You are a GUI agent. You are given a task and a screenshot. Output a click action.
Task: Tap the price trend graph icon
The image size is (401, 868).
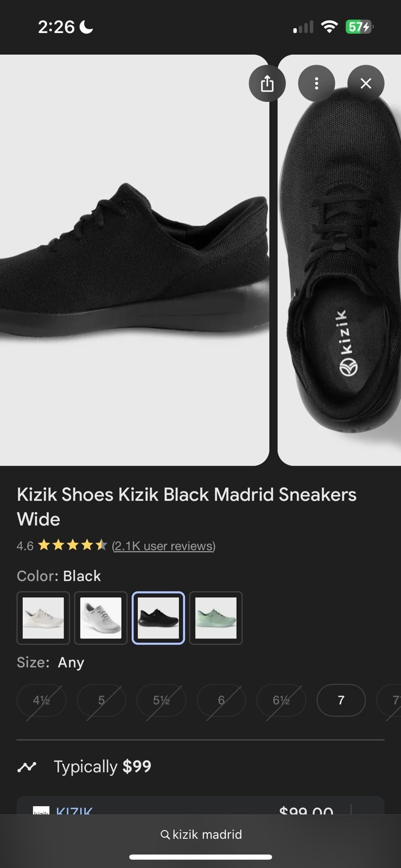[27, 767]
